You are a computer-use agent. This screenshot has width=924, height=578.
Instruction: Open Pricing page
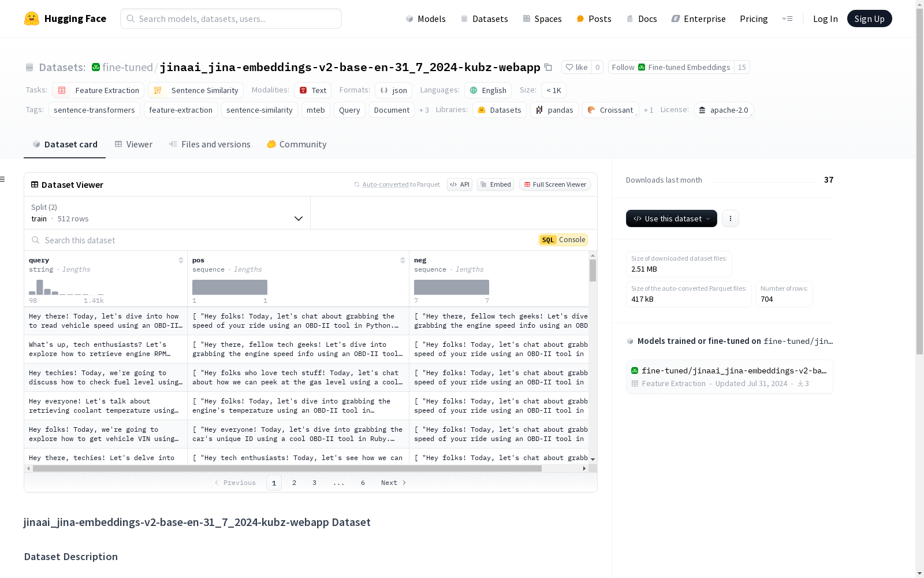pyautogui.click(x=754, y=18)
